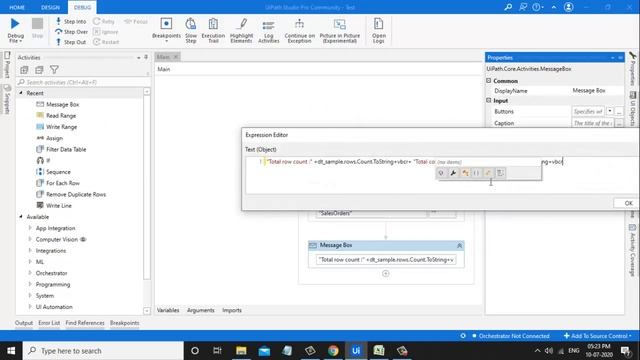The height and width of the screenshot is (360, 640).
Task: Click the Expression Editor text area
Action: pos(443,176)
